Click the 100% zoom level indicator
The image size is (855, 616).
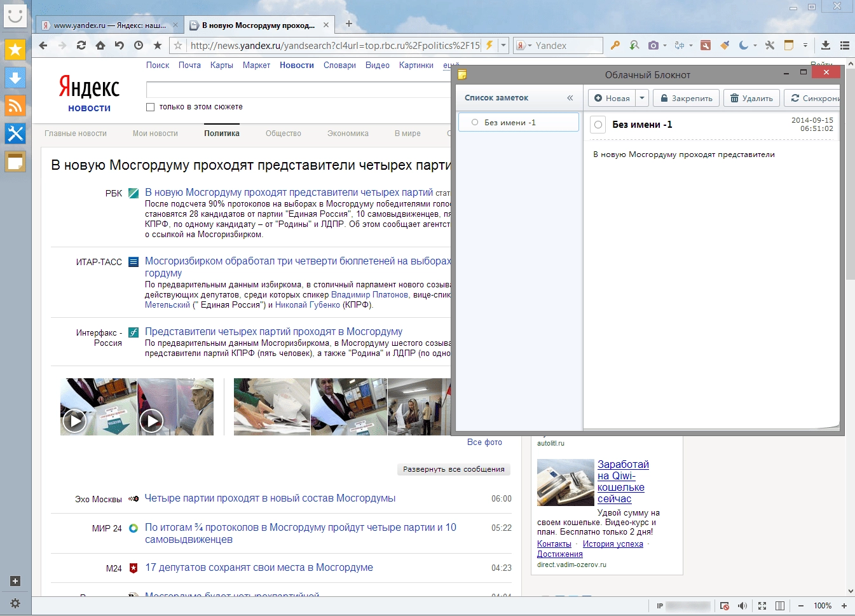(x=823, y=606)
